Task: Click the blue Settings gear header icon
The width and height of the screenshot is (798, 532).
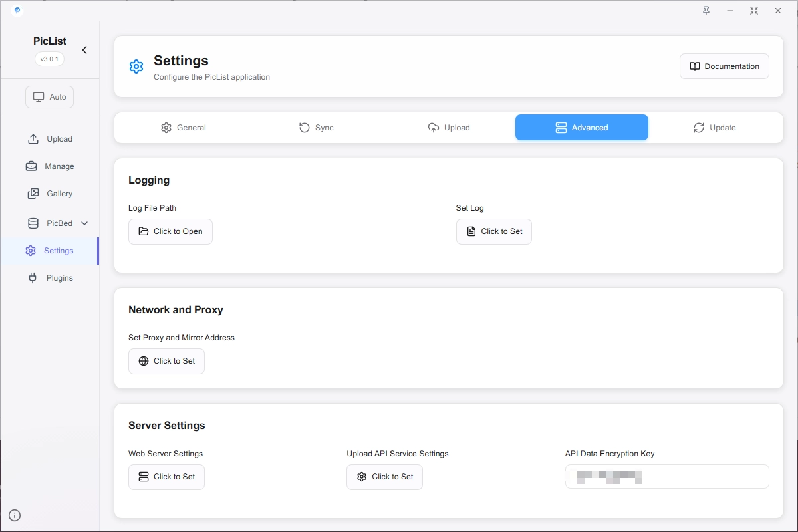Action: pyautogui.click(x=136, y=66)
